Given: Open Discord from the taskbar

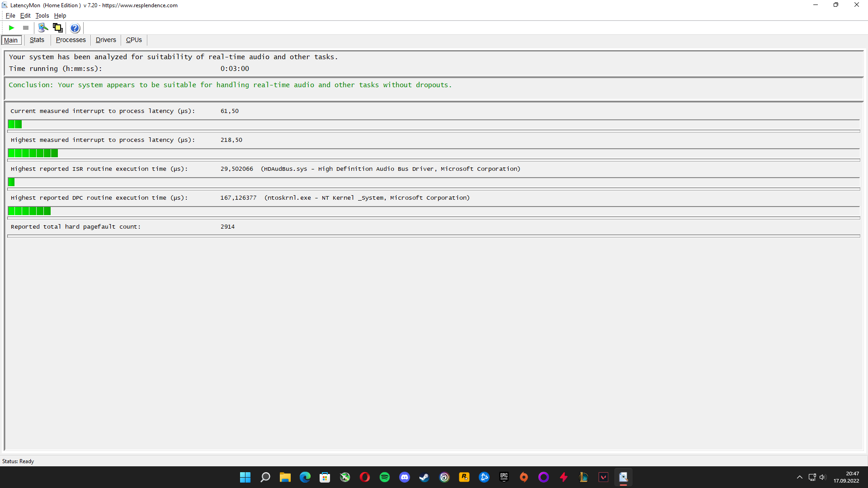Looking at the screenshot, I should tap(405, 477).
